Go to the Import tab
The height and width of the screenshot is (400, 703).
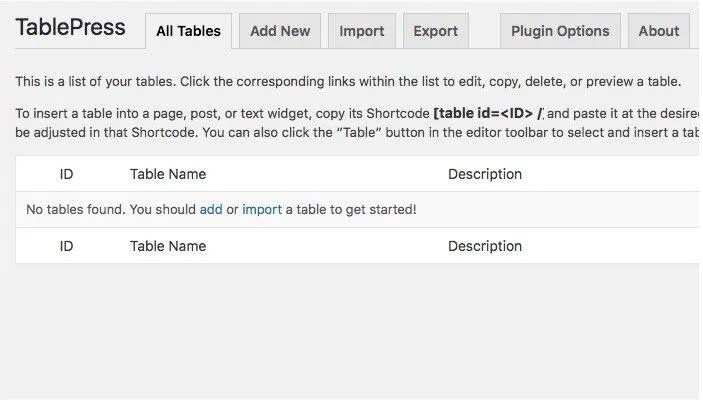coord(361,31)
